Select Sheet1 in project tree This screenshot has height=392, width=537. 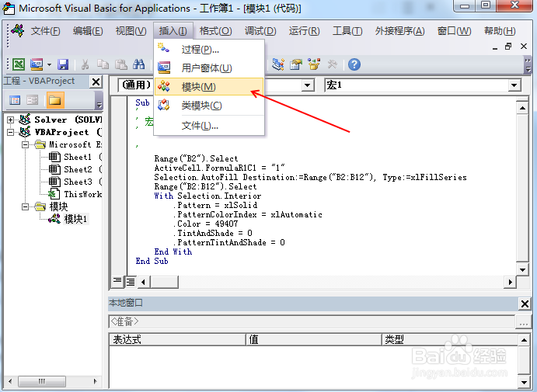click(78, 157)
